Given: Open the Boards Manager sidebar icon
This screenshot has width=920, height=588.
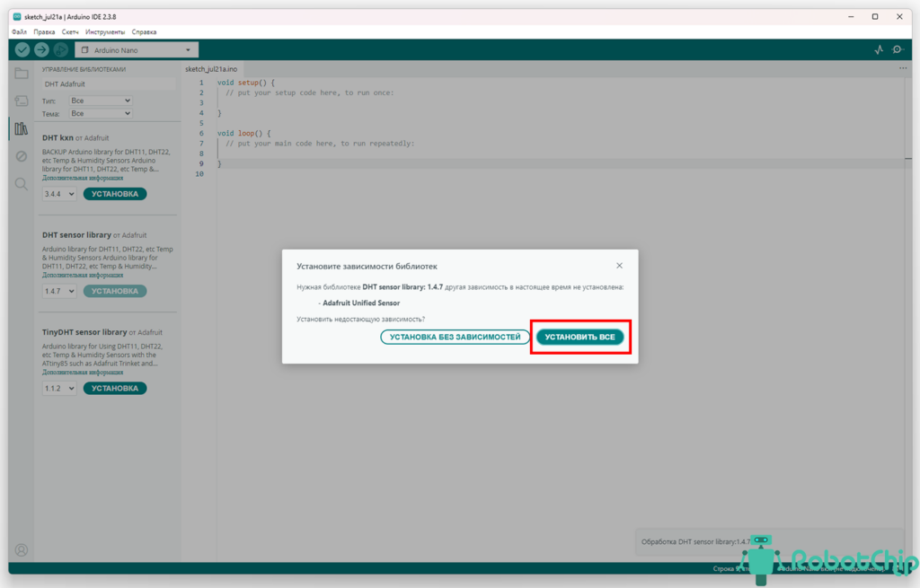Looking at the screenshot, I should [22, 101].
